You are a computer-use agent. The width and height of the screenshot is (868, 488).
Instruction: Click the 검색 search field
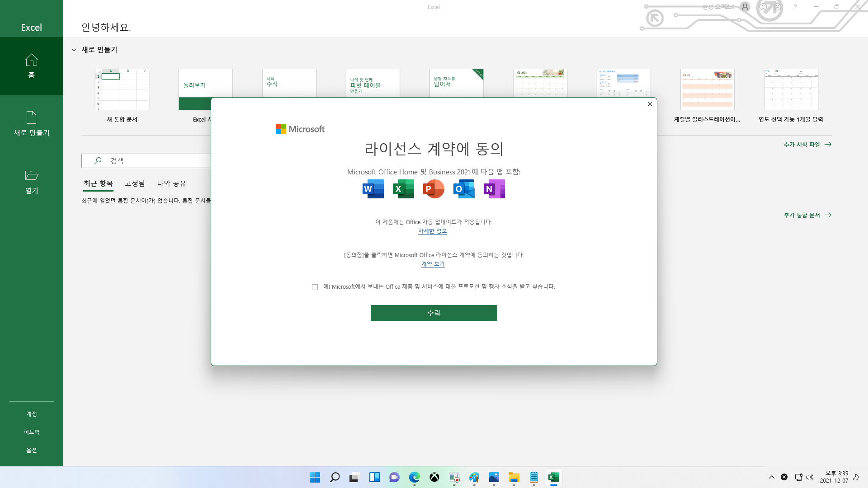(x=146, y=161)
